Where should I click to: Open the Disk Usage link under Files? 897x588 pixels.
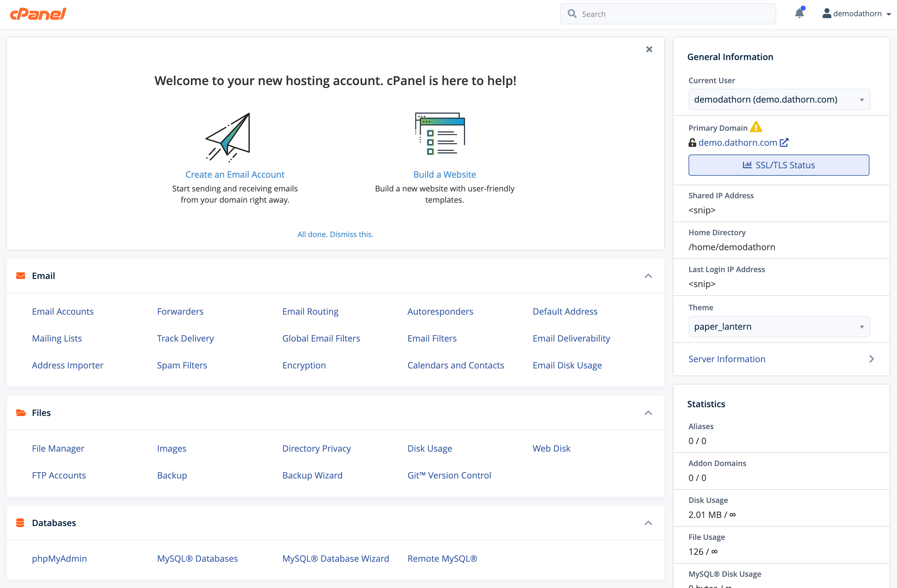coord(430,448)
